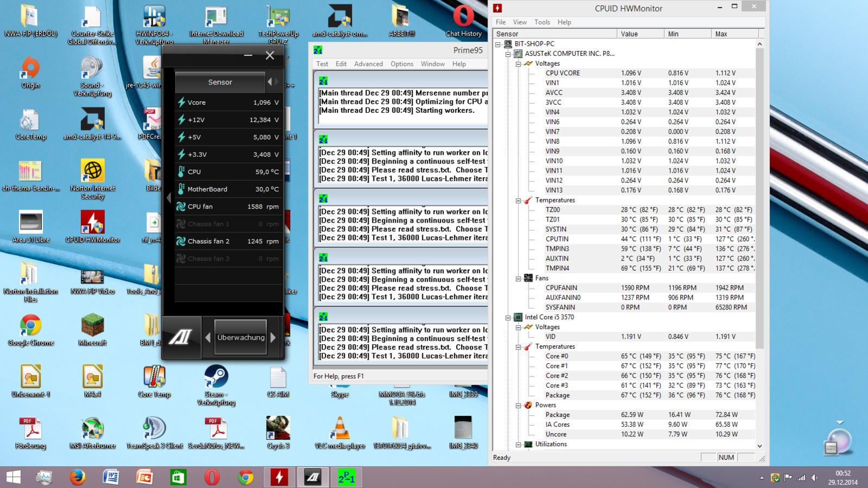
Task: Click HWMonitor scrollbar down arrow
Action: pyautogui.click(x=759, y=446)
